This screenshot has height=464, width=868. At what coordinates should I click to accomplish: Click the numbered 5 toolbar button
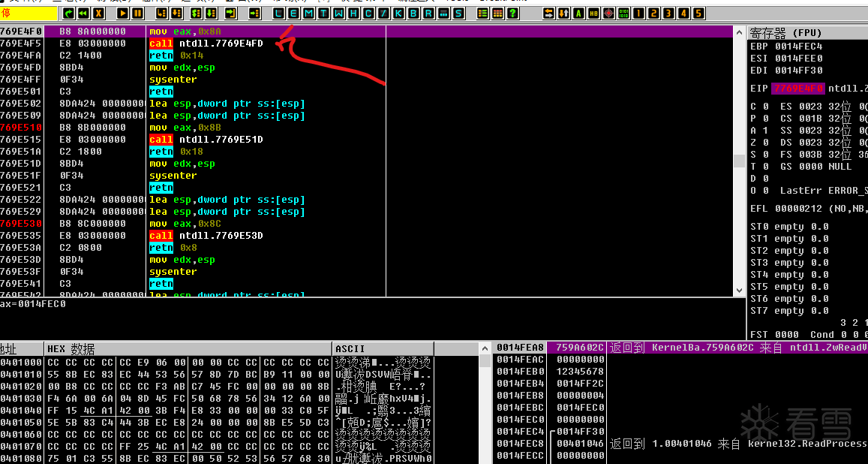(698, 13)
